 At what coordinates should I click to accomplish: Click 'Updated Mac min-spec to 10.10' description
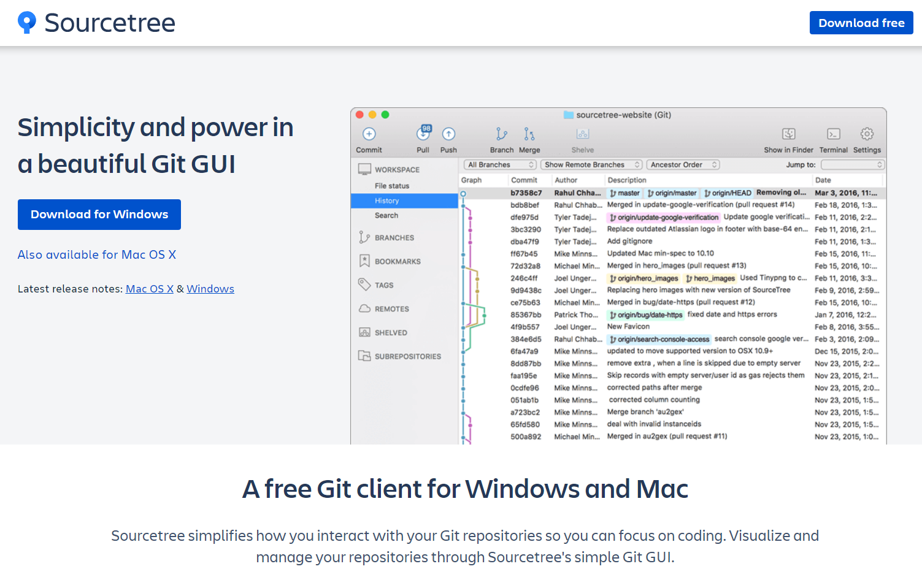point(661,253)
